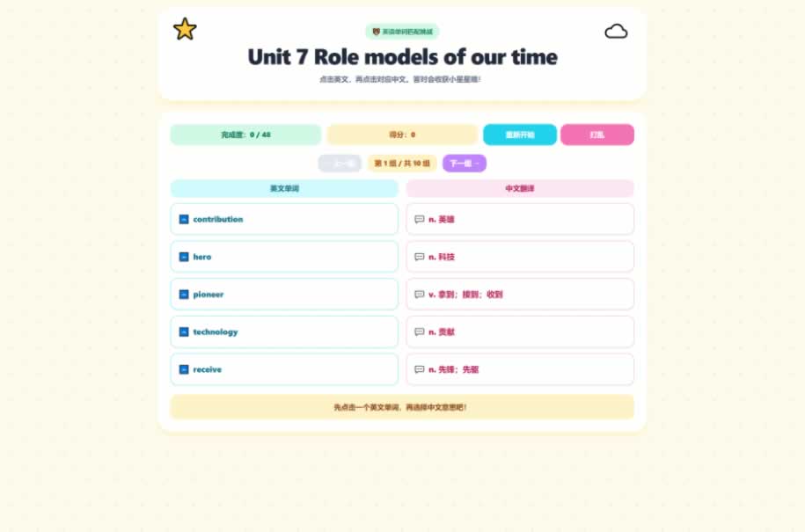The image size is (805, 532).
Task: Click the 英文单词 column header
Action: coord(284,188)
